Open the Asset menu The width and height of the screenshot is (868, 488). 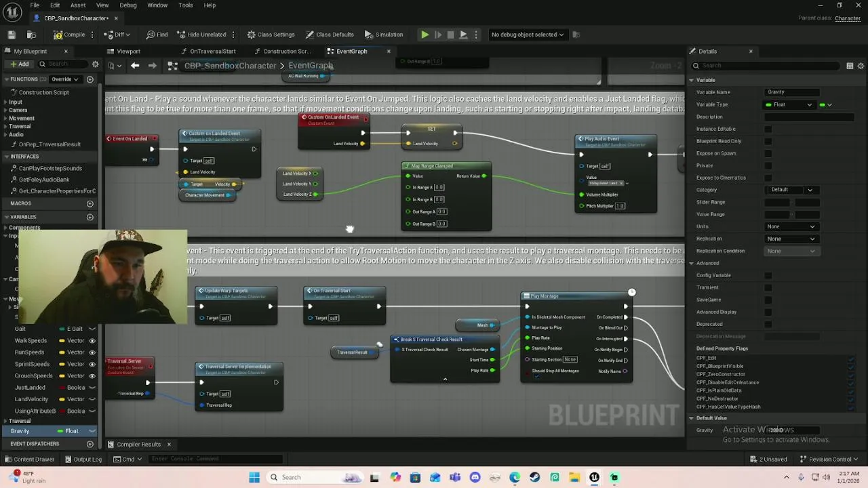(x=78, y=5)
